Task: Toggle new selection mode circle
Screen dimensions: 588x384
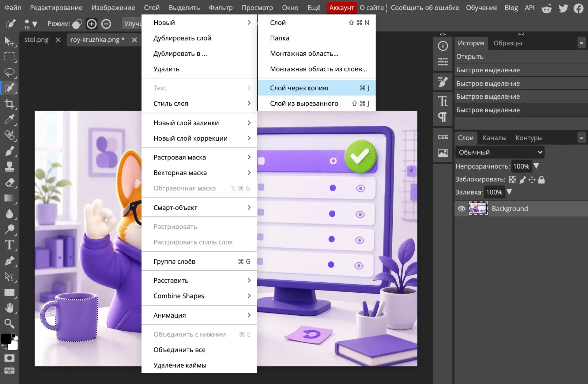Action: tap(77, 24)
